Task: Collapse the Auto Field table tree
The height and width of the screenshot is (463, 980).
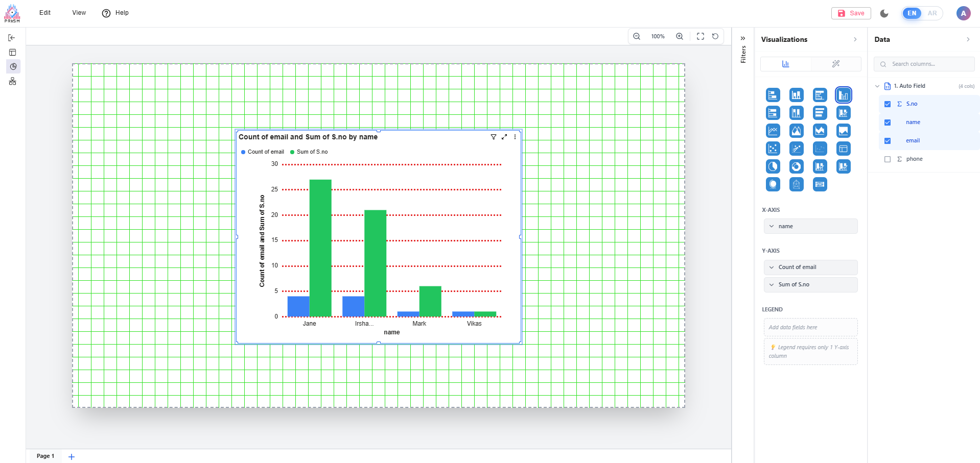Action: tap(877, 86)
